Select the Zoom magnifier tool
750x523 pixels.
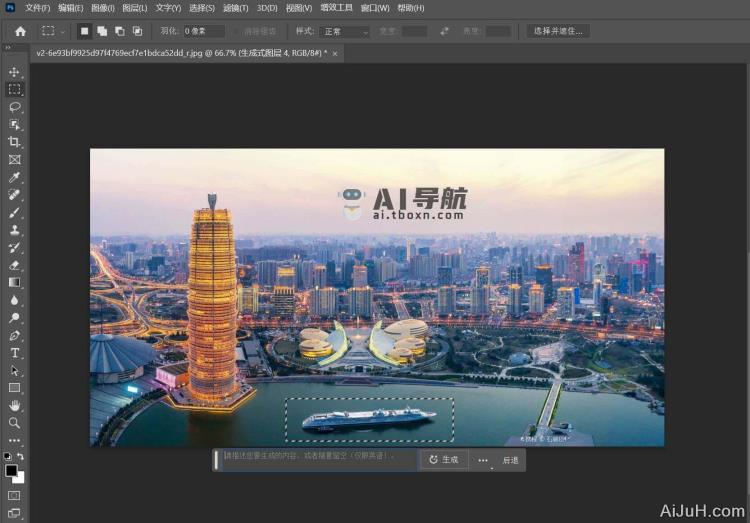coord(14,422)
